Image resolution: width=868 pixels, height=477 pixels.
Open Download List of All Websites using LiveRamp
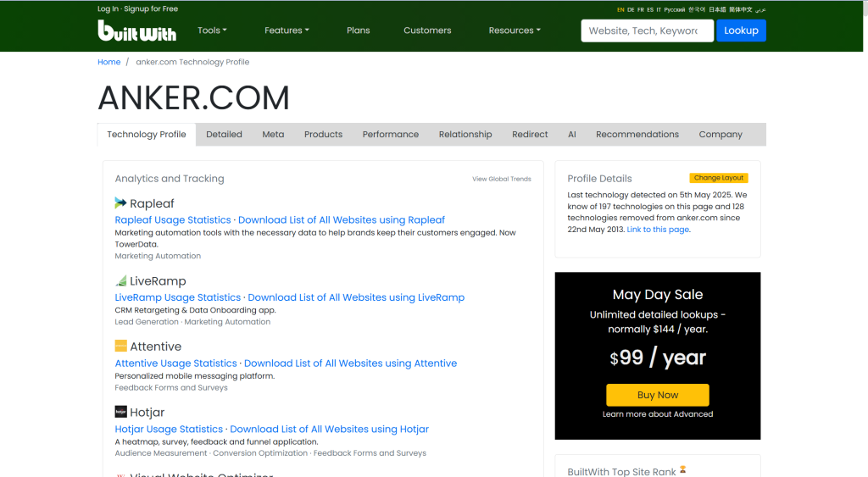[356, 297]
